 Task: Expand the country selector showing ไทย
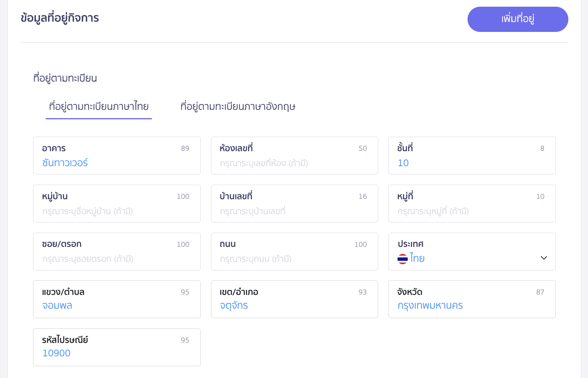point(472,252)
